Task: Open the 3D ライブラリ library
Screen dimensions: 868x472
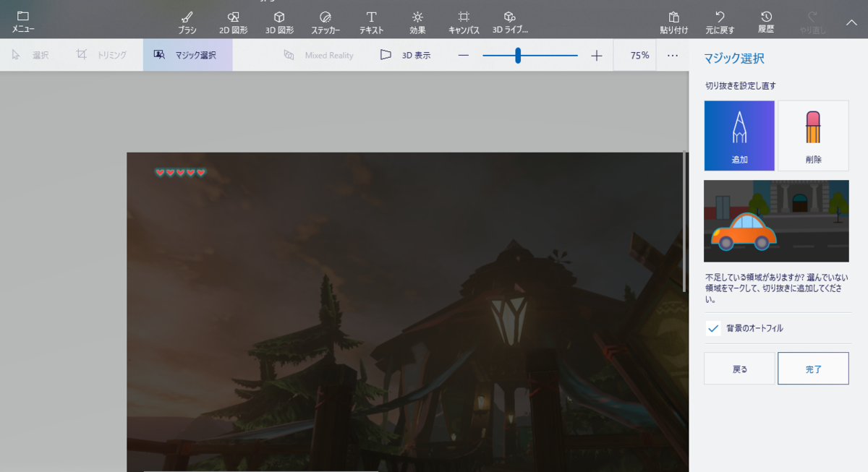Action: pos(510,22)
